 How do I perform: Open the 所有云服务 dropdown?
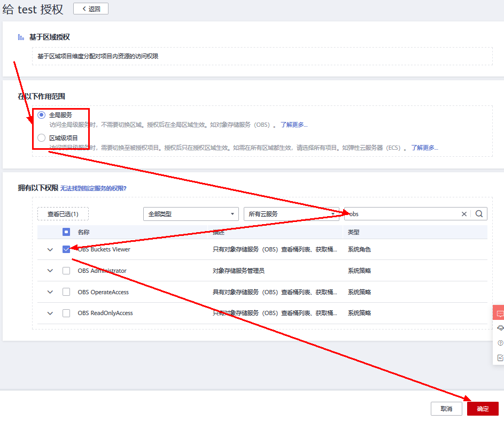pos(291,214)
